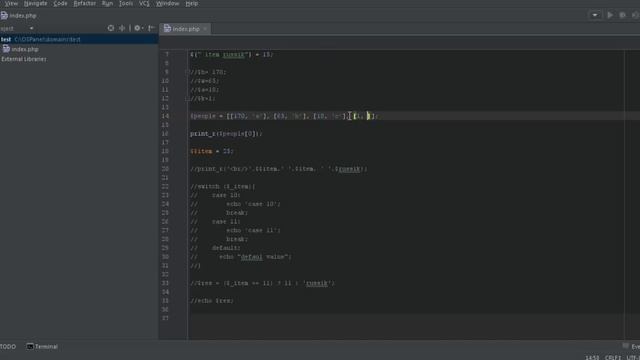Click the commented default: line

tap(215, 248)
